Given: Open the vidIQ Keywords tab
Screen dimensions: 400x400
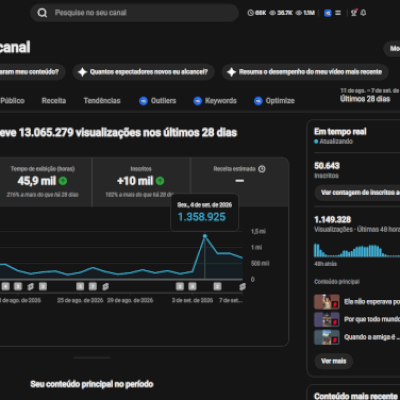Looking at the screenshot, I should 215,101.
